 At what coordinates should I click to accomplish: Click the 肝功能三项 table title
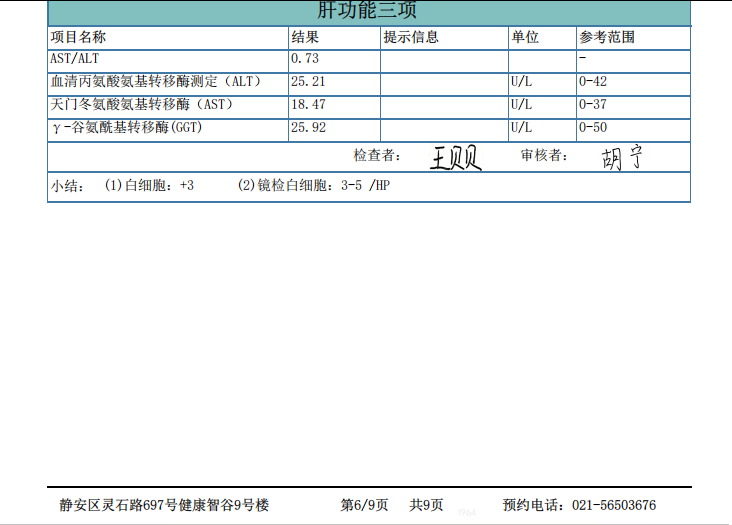[x=367, y=11]
